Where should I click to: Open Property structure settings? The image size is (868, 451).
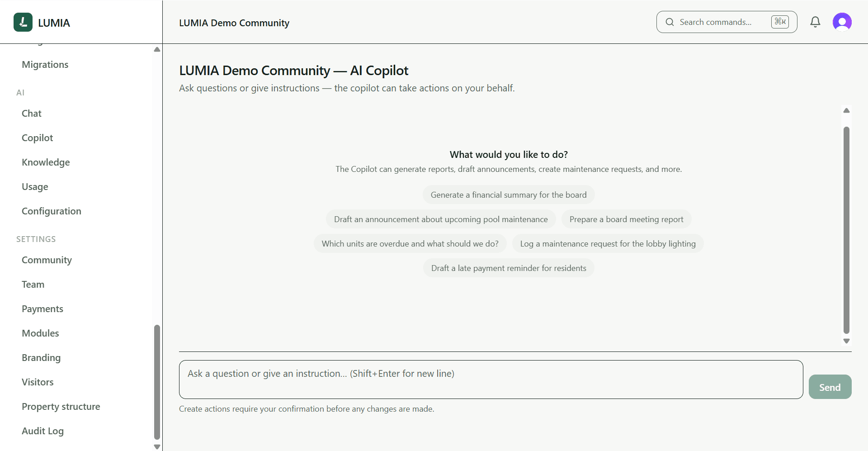coord(61,407)
